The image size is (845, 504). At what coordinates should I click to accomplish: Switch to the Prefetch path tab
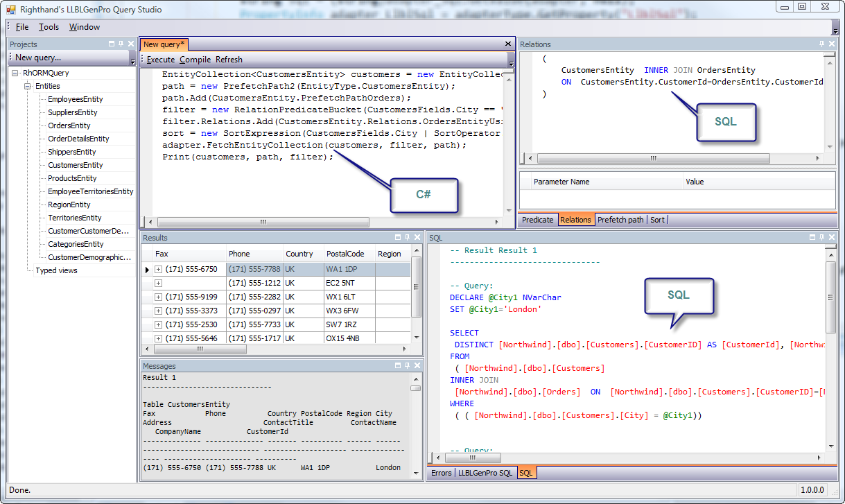620,220
